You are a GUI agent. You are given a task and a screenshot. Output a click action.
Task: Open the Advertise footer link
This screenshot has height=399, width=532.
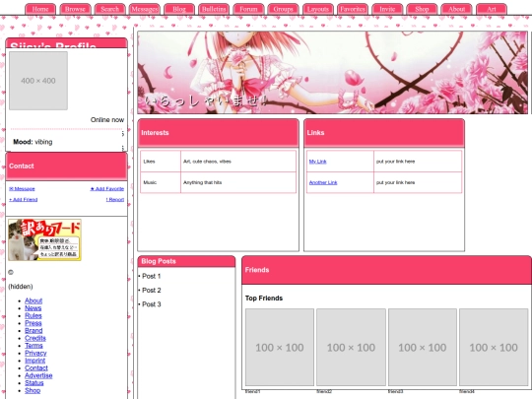(38, 375)
